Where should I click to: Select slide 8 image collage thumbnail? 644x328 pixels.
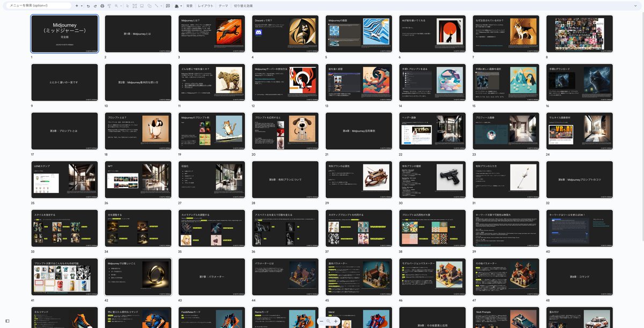[x=579, y=33]
